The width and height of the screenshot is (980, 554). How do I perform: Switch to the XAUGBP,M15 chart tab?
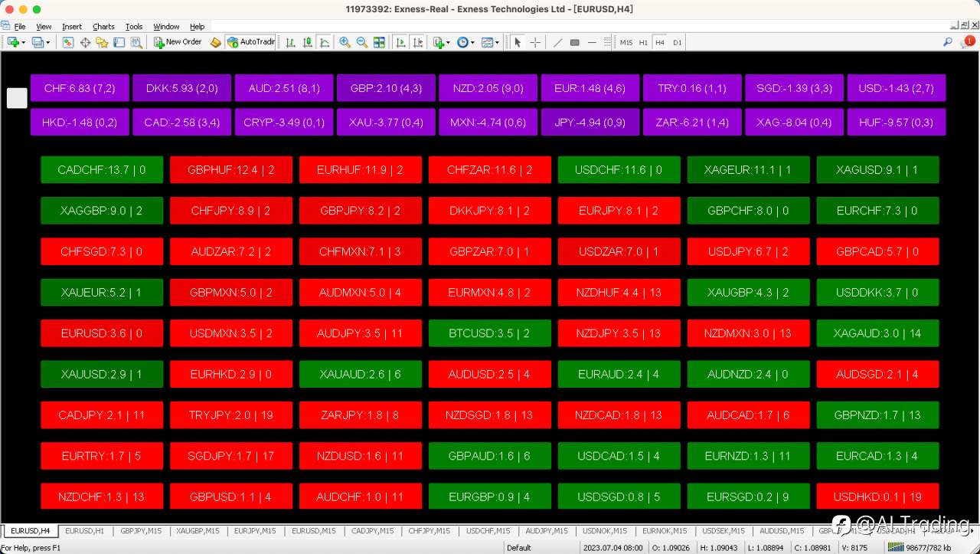pos(198,530)
